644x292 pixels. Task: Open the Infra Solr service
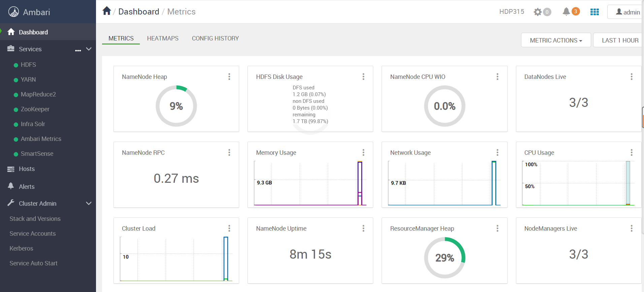(x=33, y=124)
